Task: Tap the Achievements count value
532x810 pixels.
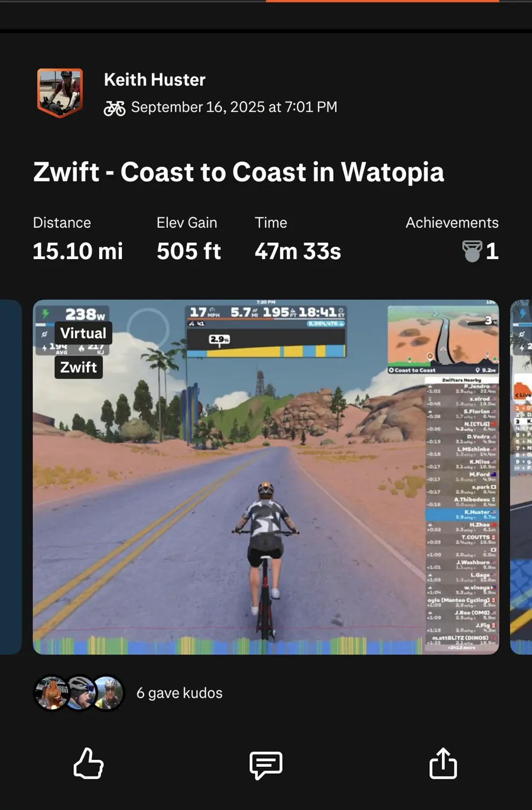Action: click(492, 251)
